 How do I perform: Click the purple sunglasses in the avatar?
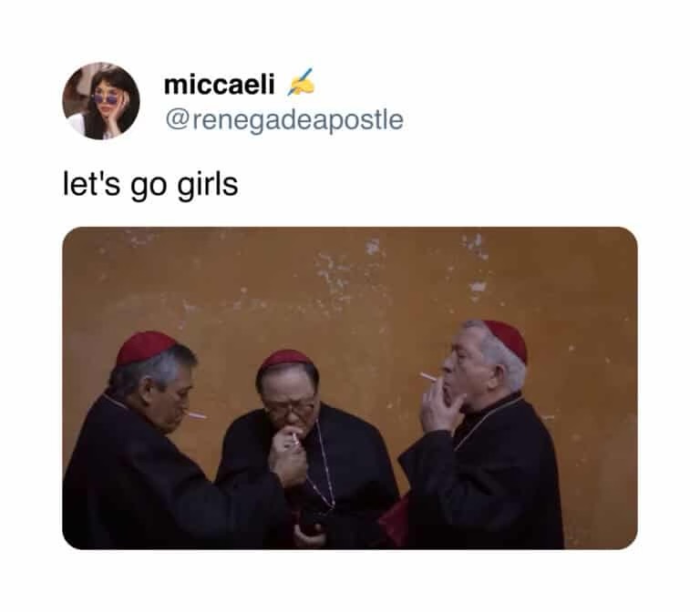tap(107, 98)
